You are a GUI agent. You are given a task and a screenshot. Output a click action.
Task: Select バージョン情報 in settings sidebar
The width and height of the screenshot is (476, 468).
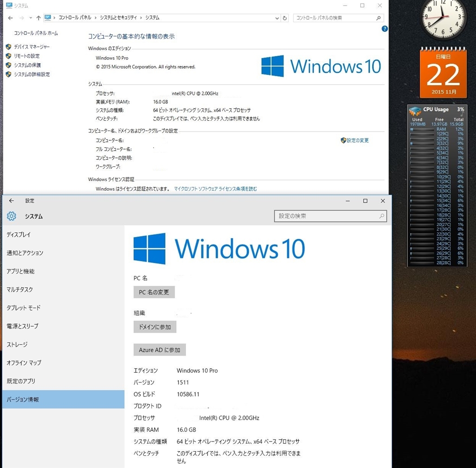point(63,399)
